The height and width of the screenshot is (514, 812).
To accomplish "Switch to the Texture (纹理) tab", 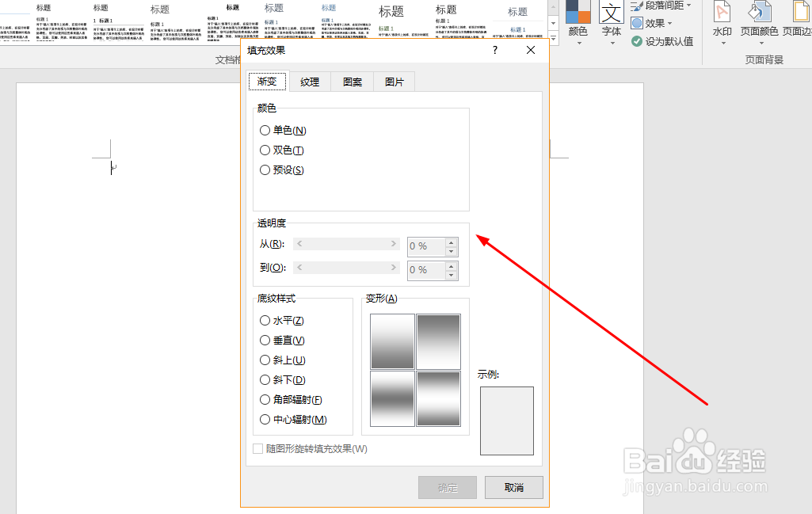I will [310, 82].
